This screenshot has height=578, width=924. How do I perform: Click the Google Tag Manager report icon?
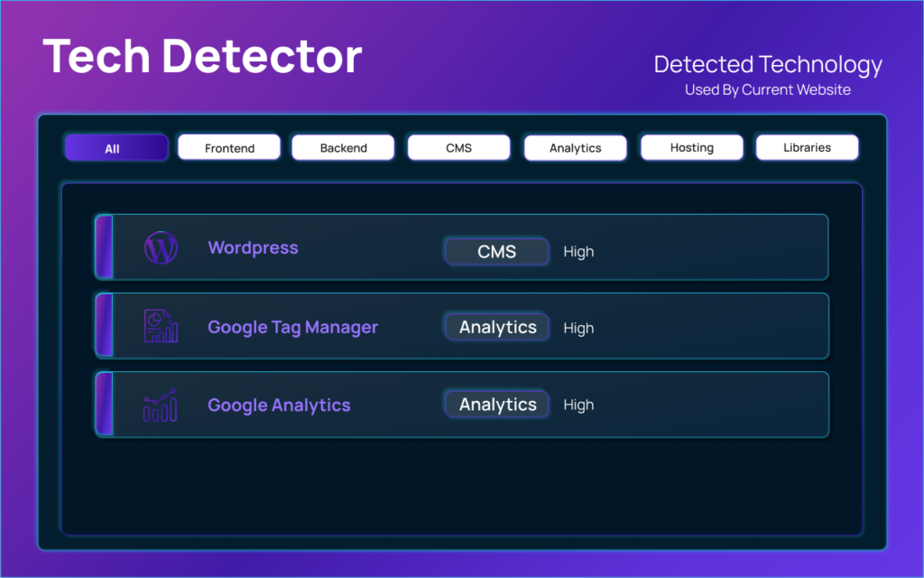click(161, 327)
